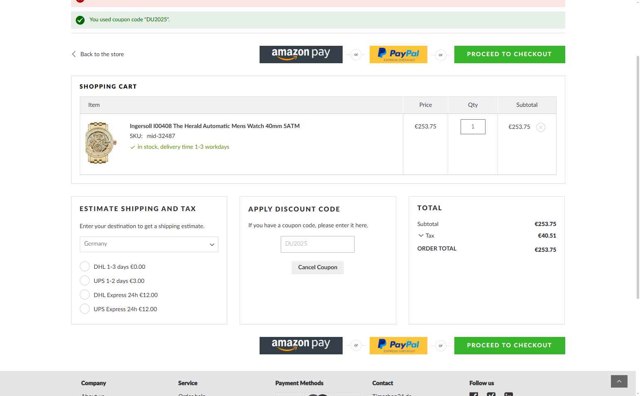The image size is (640, 396).
Task: Choose DHL Express 24h €12.00 option
Action: pos(84,295)
